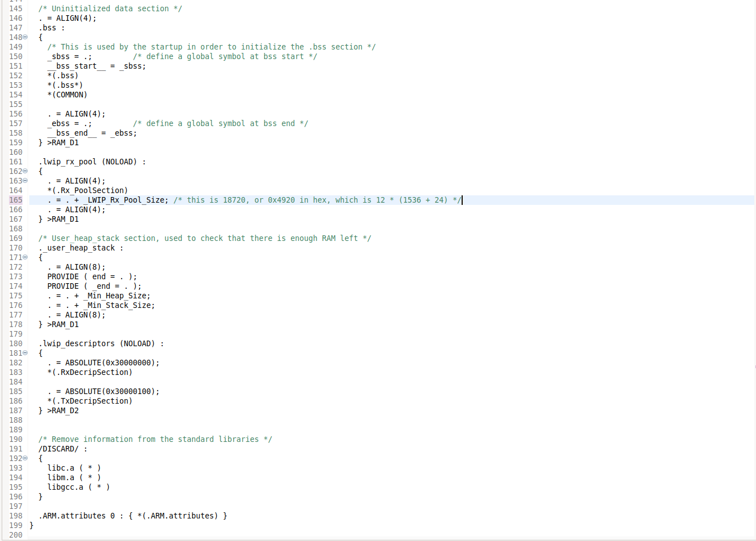This screenshot has height=541, width=756.
Task: Click the *(COMMON) line in .bss
Action: point(68,95)
